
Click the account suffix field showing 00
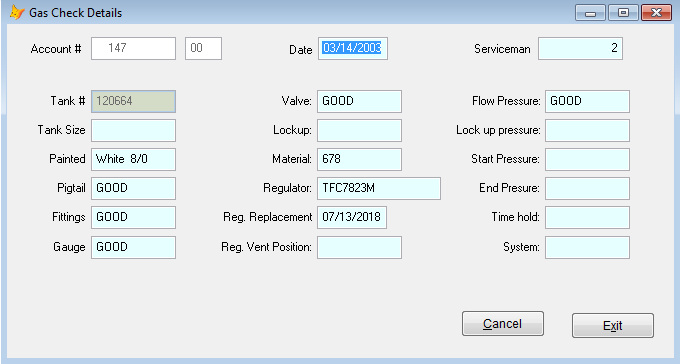[203, 48]
